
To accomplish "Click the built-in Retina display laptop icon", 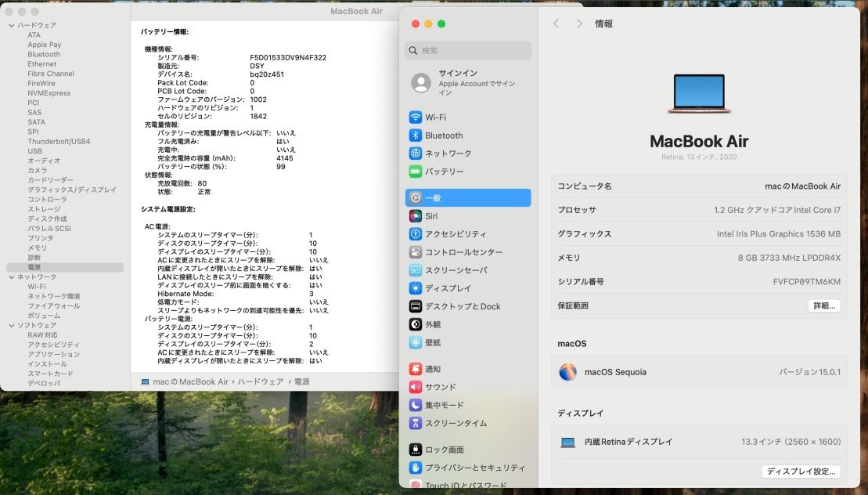I will pyautogui.click(x=567, y=443).
